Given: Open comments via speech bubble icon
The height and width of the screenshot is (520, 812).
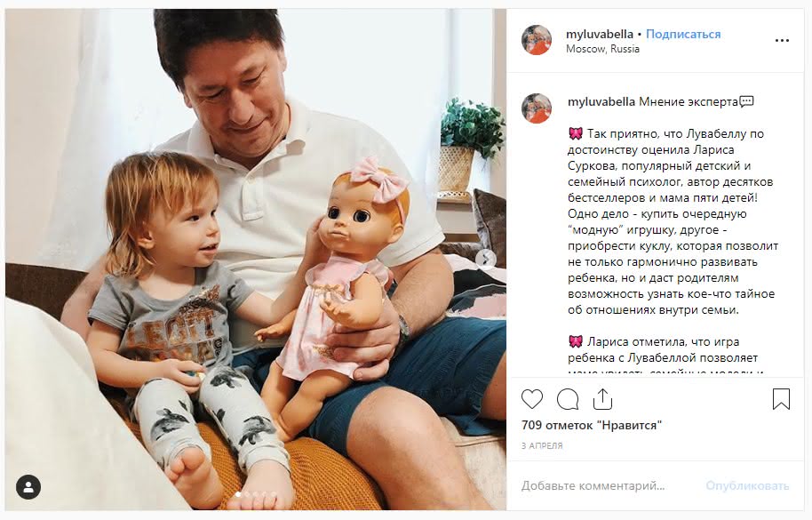Looking at the screenshot, I should click(x=568, y=399).
